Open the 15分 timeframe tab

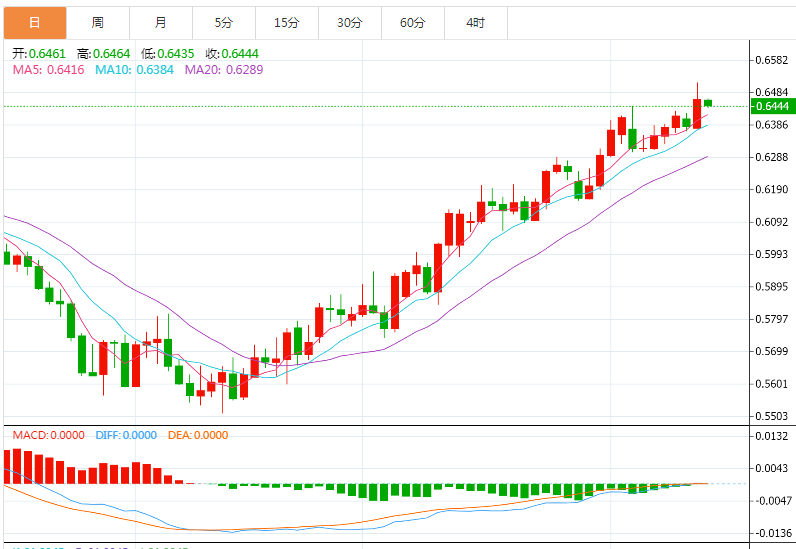pos(287,23)
